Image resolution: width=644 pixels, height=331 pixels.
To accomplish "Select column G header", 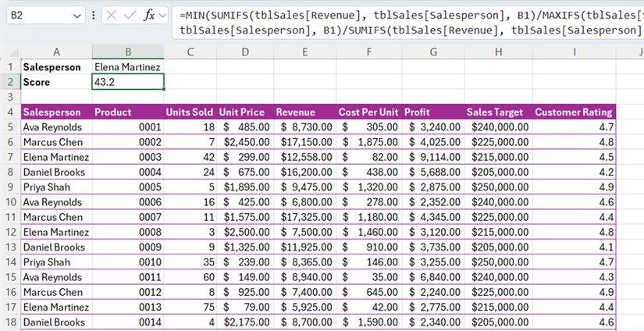I will coord(433,52).
